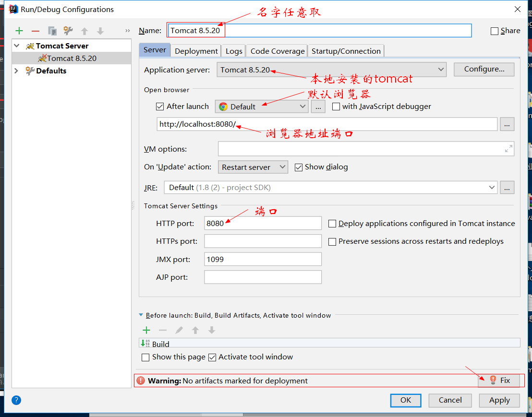Expand the Defaults tree node
The height and width of the screenshot is (417, 532).
click(x=16, y=71)
